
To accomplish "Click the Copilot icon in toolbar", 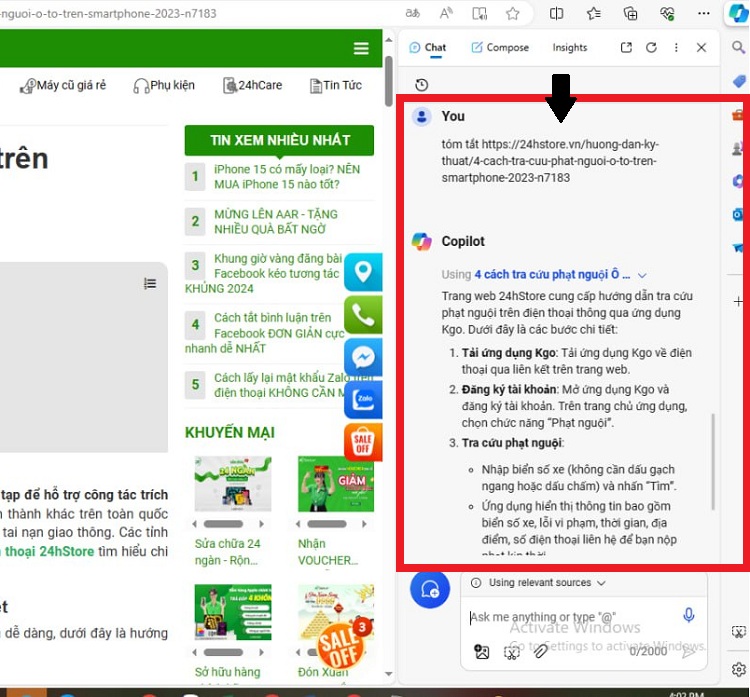I will 738,13.
